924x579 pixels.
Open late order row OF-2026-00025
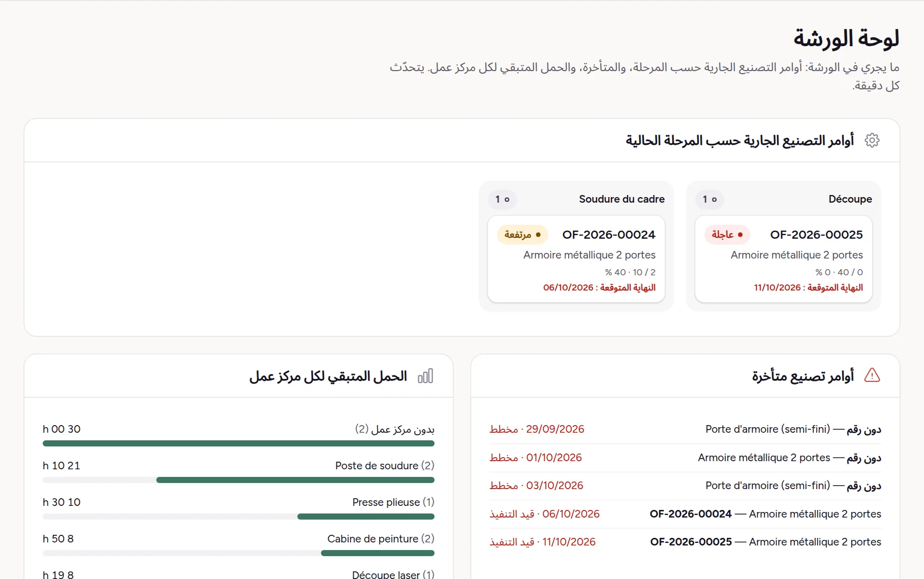[x=685, y=542]
